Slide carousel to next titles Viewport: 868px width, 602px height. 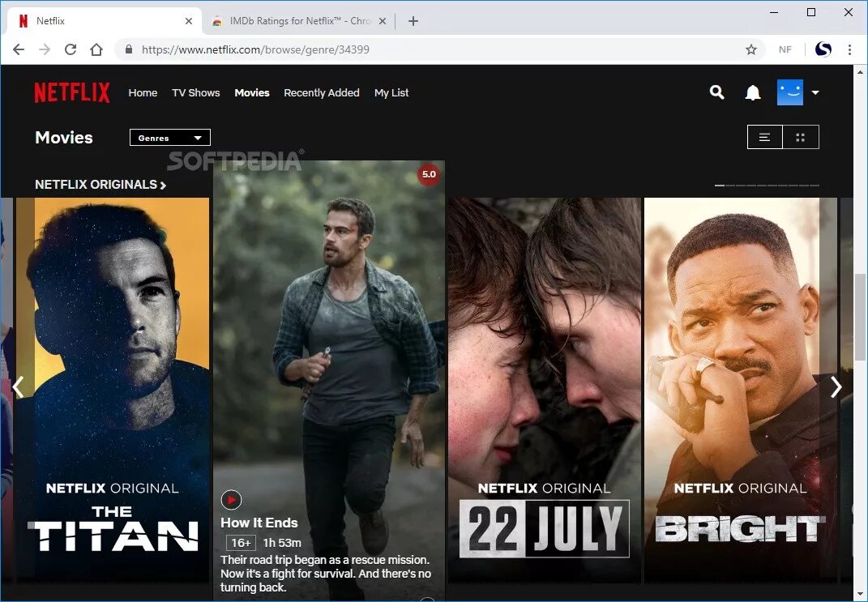(836, 387)
